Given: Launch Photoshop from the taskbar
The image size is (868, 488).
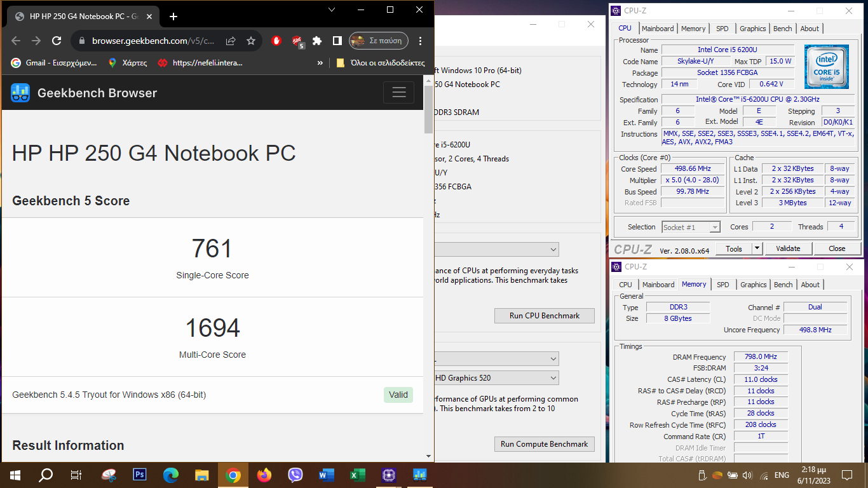Looking at the screenshot, I should click(140, 475).
